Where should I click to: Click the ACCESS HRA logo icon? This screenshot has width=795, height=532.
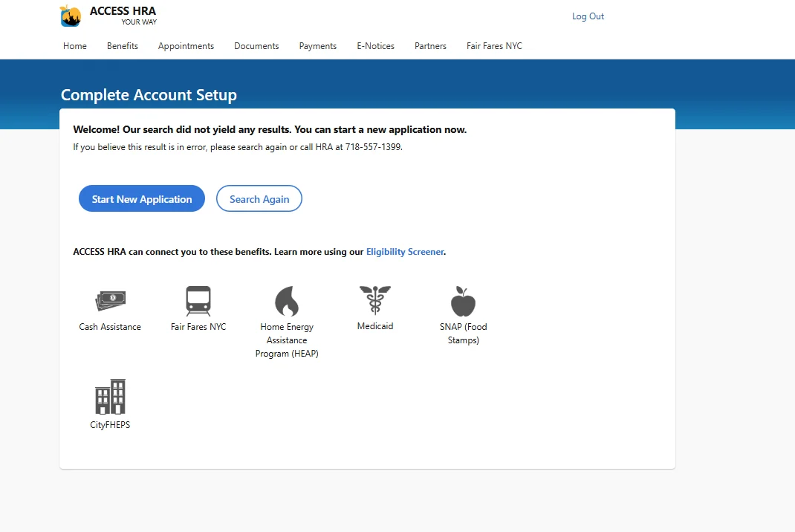[71, 16]
